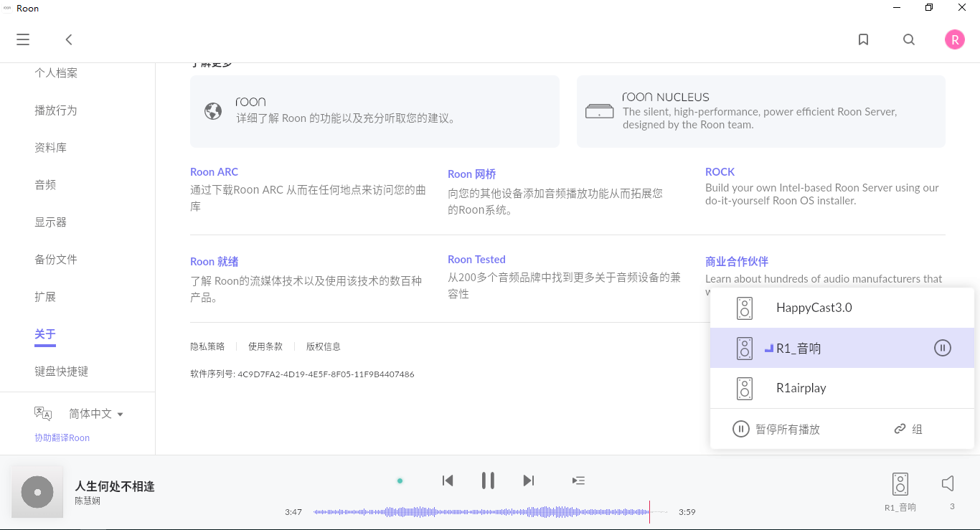Open the Roon ARC link
This screenshot has height=530, width=980.
pos(214,172)
